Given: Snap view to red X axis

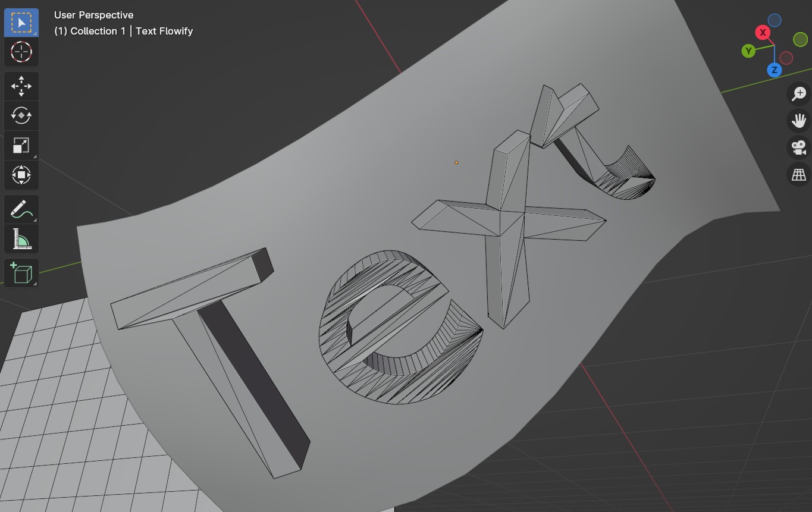Looking at the screenshot, I should point(763,33).
